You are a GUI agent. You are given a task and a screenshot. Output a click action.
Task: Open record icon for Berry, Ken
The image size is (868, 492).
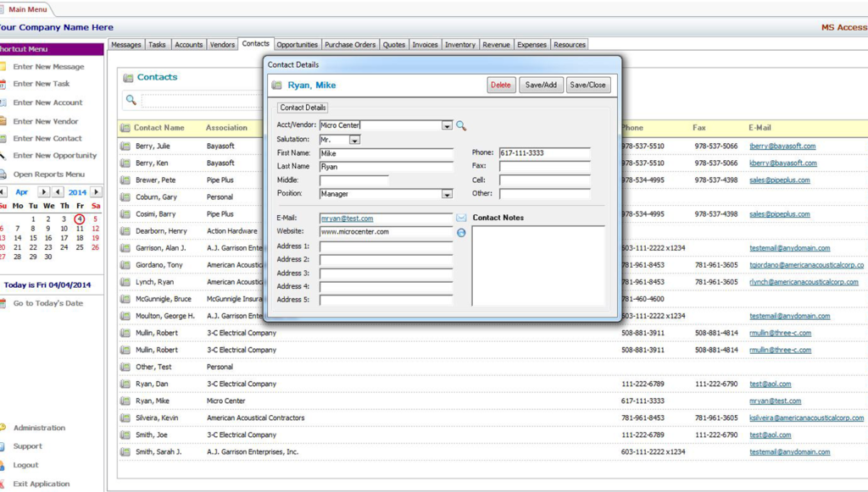point(125,163)
